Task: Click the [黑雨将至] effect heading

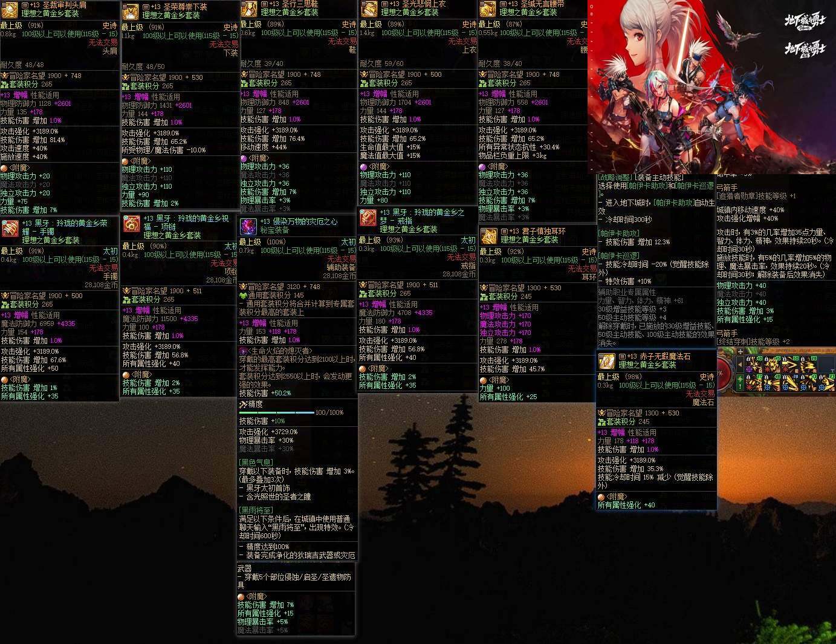Action: pos(257,510)
